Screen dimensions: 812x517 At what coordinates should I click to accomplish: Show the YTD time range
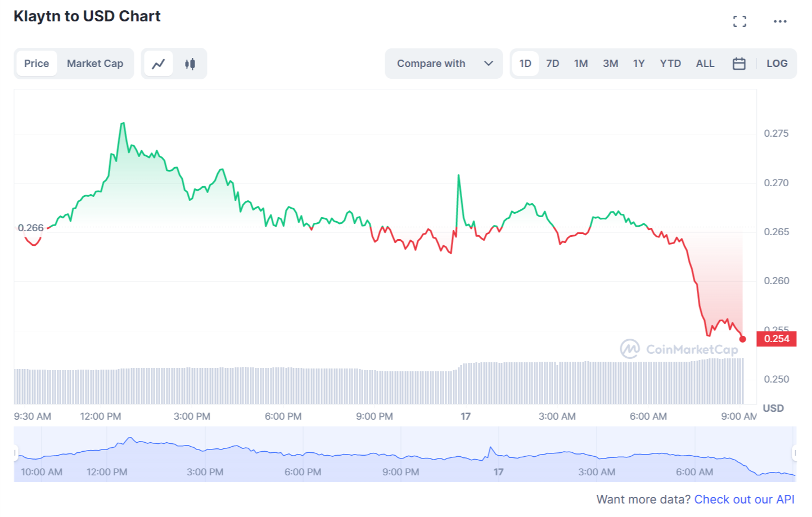670,64
